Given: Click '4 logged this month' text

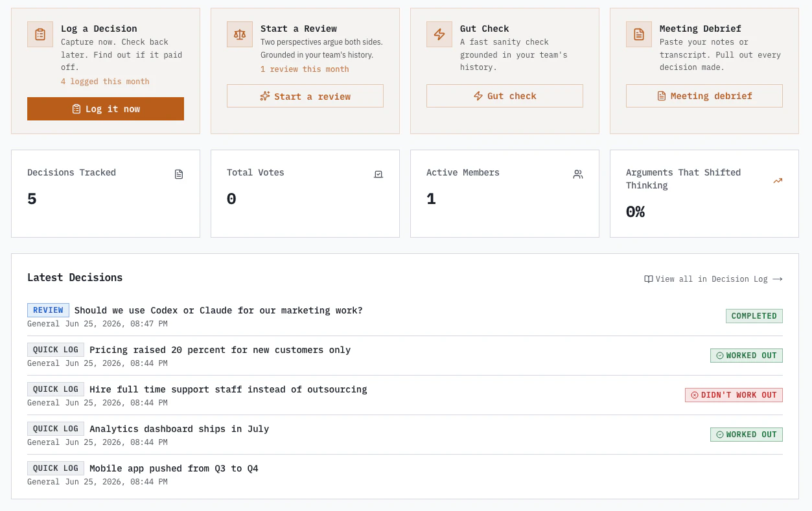Looking at the screenshot, I should tap(105, 82).
